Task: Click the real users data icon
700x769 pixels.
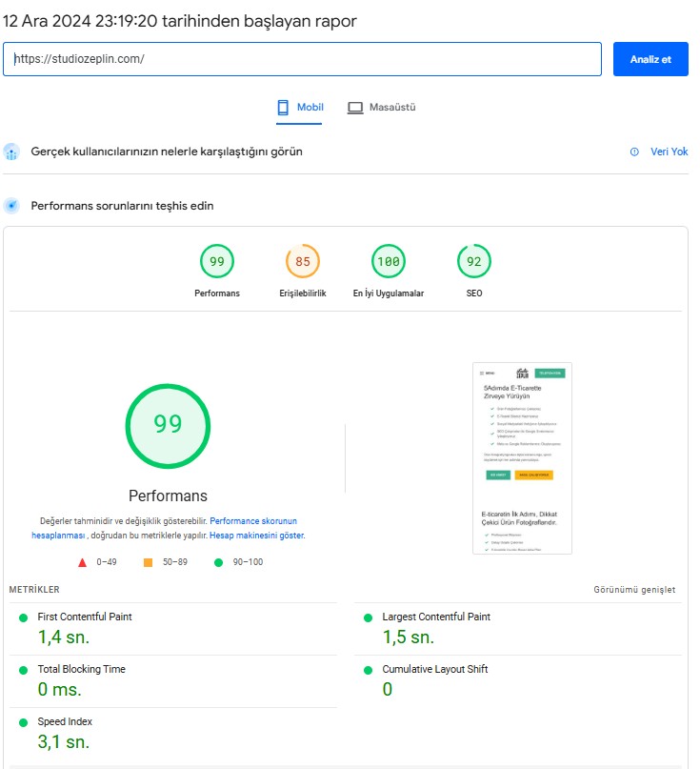Action: tap(11, 152)
